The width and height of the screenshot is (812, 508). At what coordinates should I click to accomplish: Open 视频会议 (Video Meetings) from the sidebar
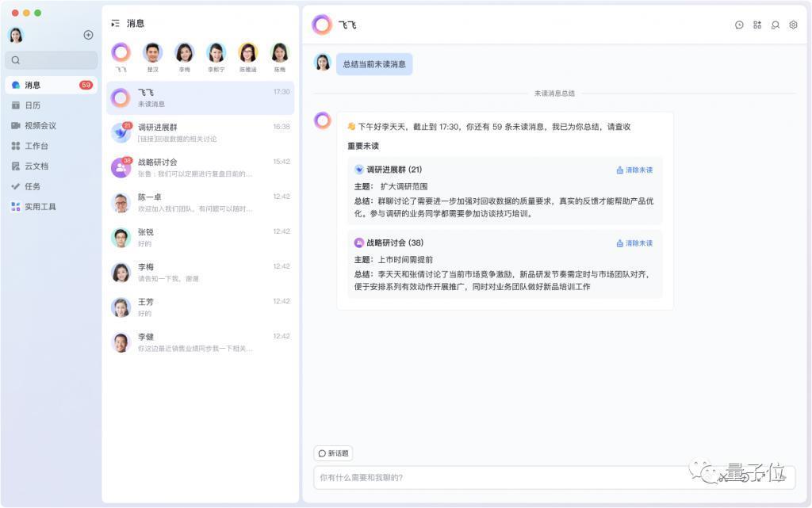[x=39, y=124]
